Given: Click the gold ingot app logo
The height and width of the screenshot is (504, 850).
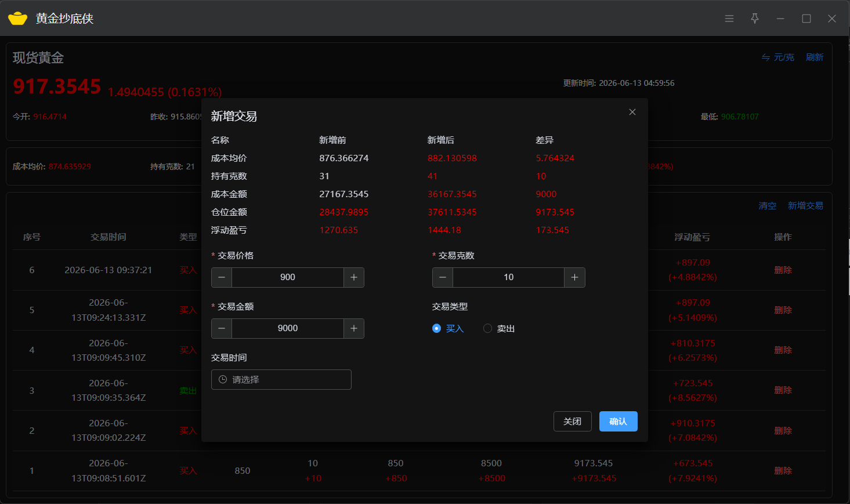Looking at the screenshot, I should (x=18, y=19).
